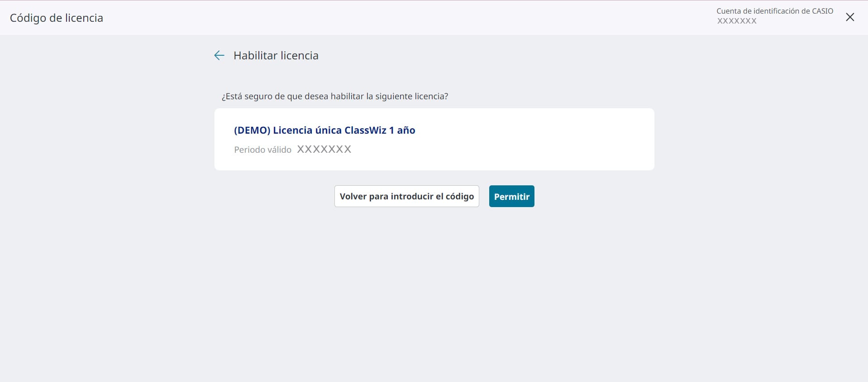Screen dimensions: 868x382
Task: Select the license name text in the card
Action: pos(324,130)
